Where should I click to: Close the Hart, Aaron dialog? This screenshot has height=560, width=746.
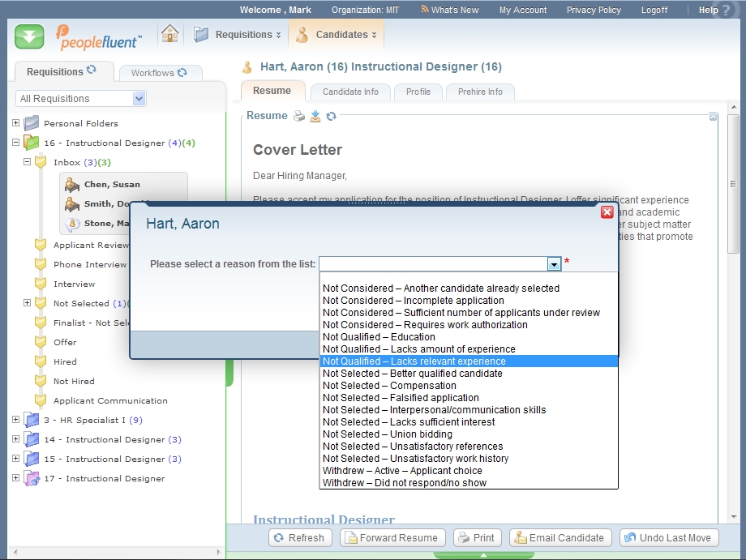tap(607, 212)
